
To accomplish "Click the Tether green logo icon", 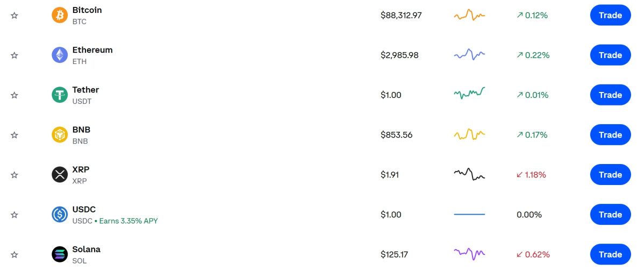I will pos(60,95).
